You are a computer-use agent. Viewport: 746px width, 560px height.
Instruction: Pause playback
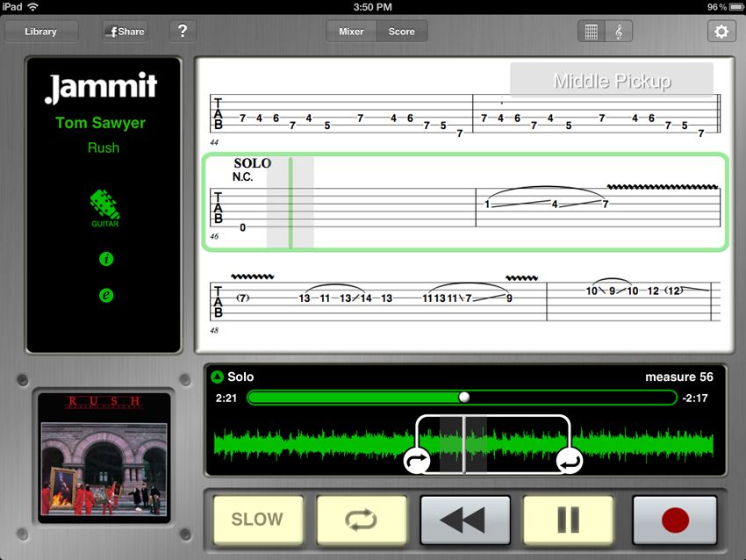click(x=568, y=519)
